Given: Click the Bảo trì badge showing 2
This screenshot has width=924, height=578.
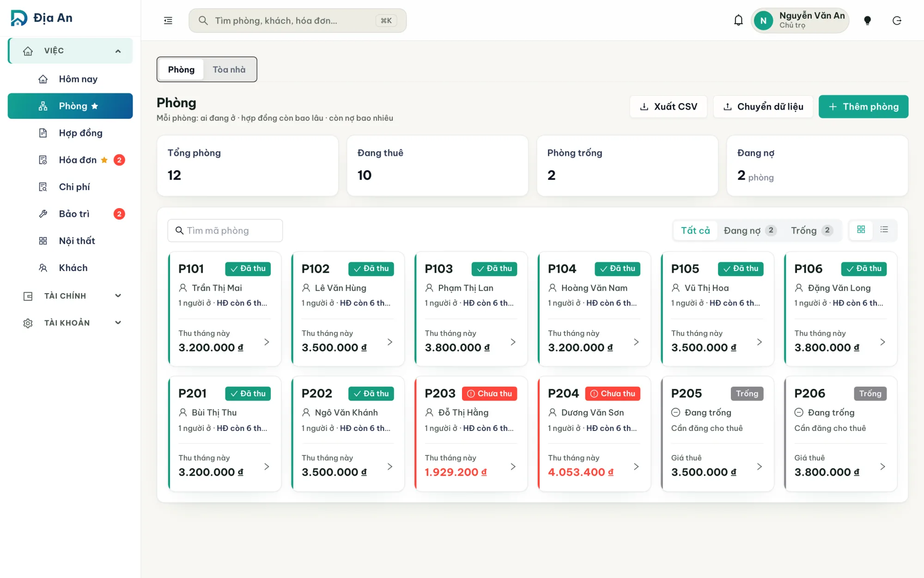Looking at the screenshot, I should (119, 214).
